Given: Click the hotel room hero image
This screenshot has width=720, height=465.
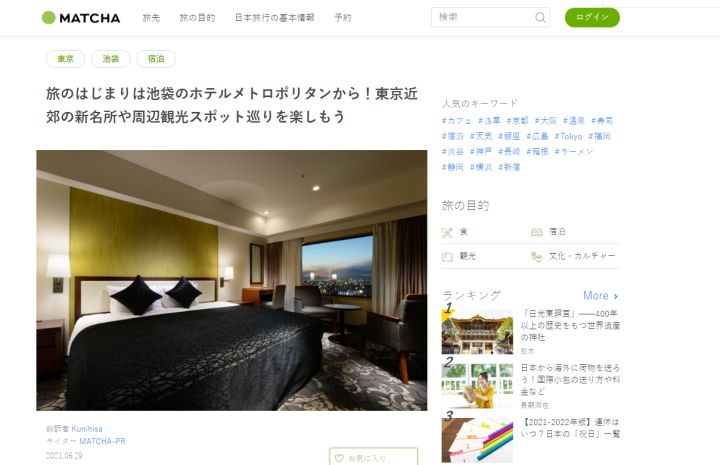Looking at the screenshot, I should [231, 280].
